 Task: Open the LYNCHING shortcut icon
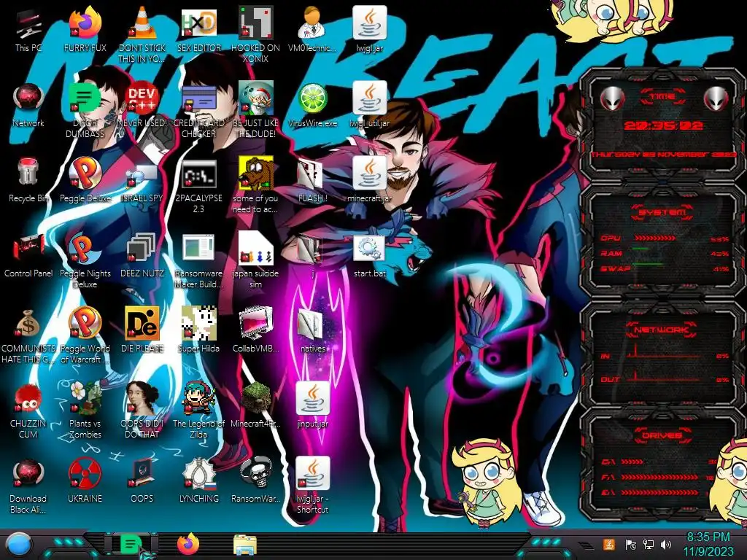coord(198,480)
